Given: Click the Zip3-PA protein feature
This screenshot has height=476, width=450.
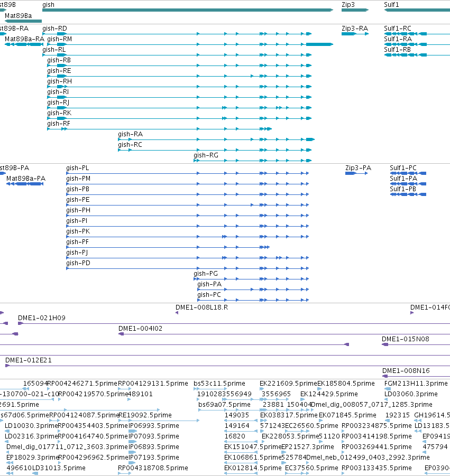Looking at the screenshot, I should (x=356, y=173).
